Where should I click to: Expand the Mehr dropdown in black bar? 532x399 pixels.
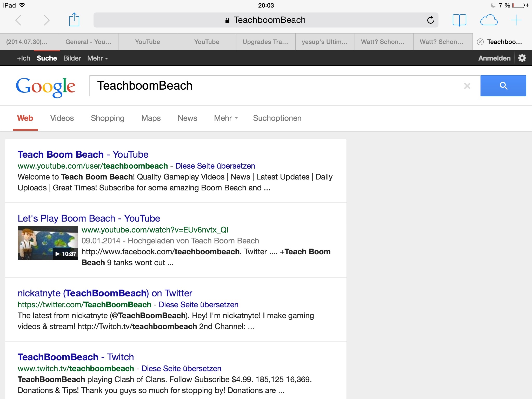point(97,58)
